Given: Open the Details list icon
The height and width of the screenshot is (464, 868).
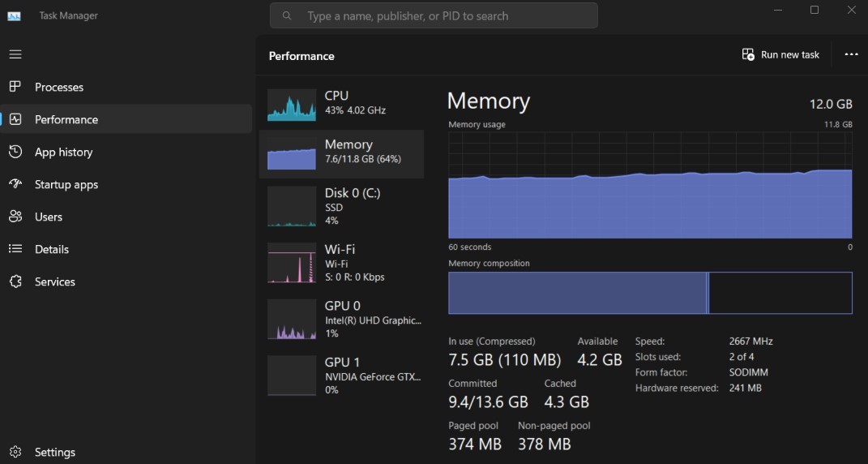Looking at the screenshot, I should (x=15, y=249).
